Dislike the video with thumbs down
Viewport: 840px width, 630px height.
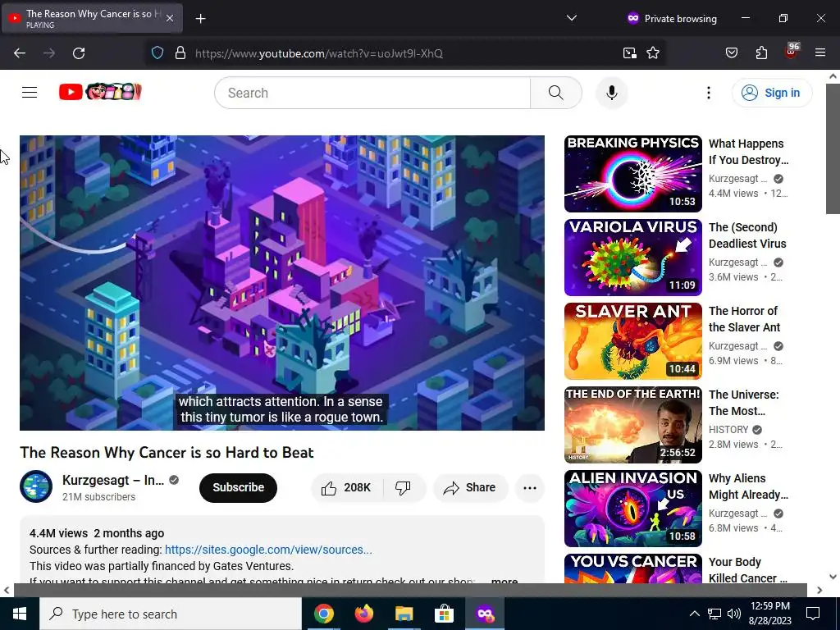coord(403,487)
